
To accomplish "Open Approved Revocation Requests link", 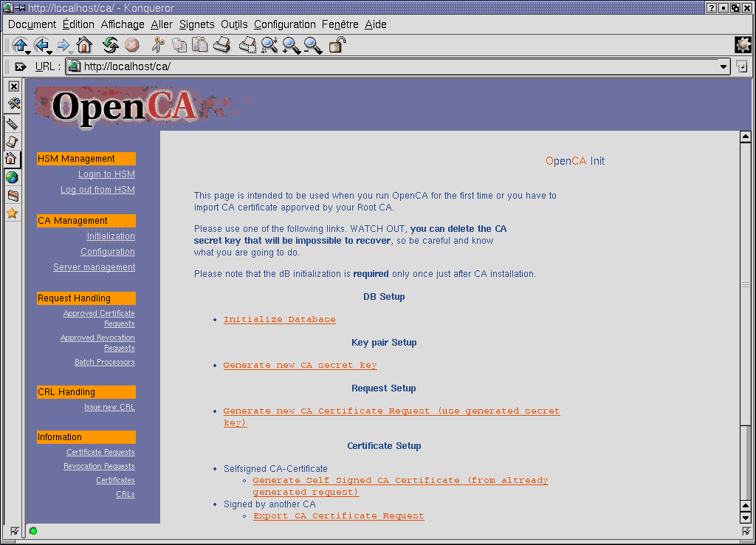I will click(98, 343).
